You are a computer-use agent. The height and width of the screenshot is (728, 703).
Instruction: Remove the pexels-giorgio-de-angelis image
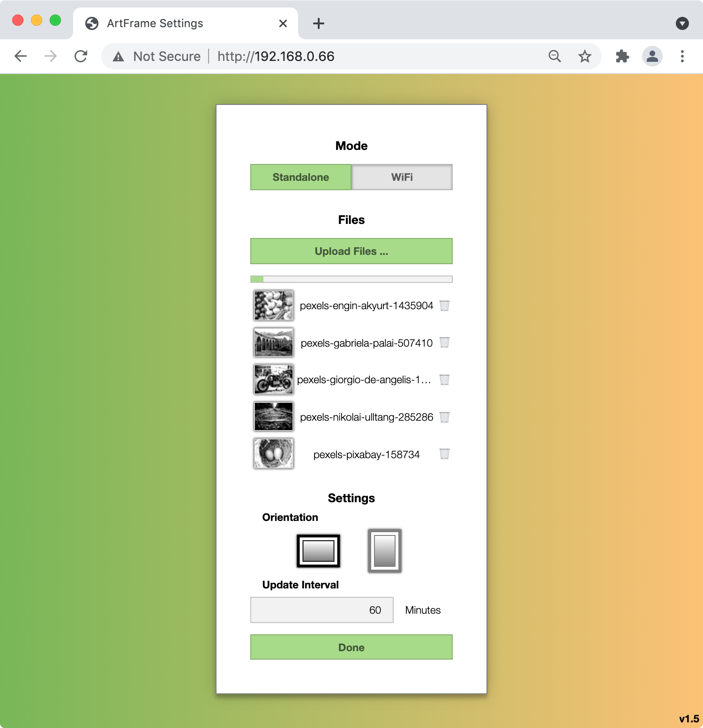(x=444, y=380)
